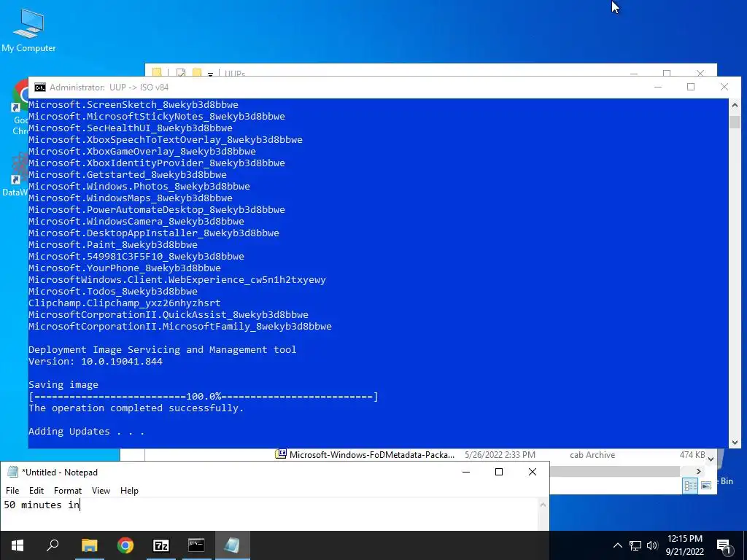Click 'Microsoft.Paint_8wekyb3d8bbwe' console line
Viewport: 747px width, 560px height.
[113, 245]
